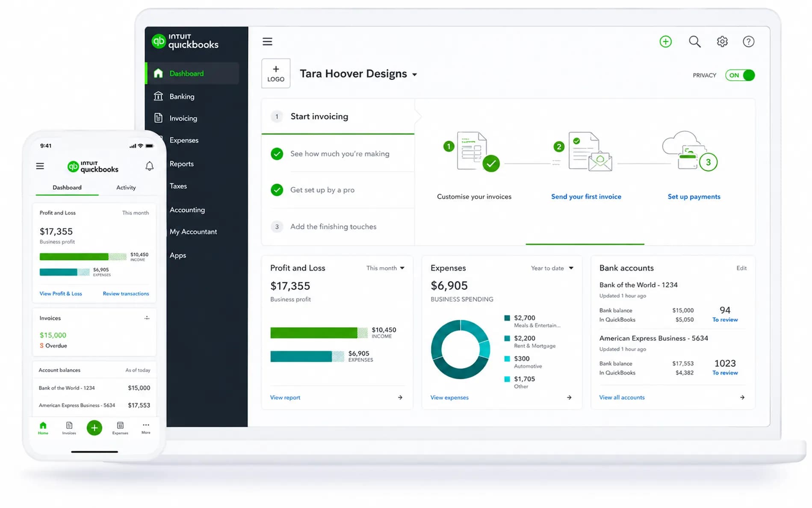Open Accounting in the sidebar menu

coord(187,210)
